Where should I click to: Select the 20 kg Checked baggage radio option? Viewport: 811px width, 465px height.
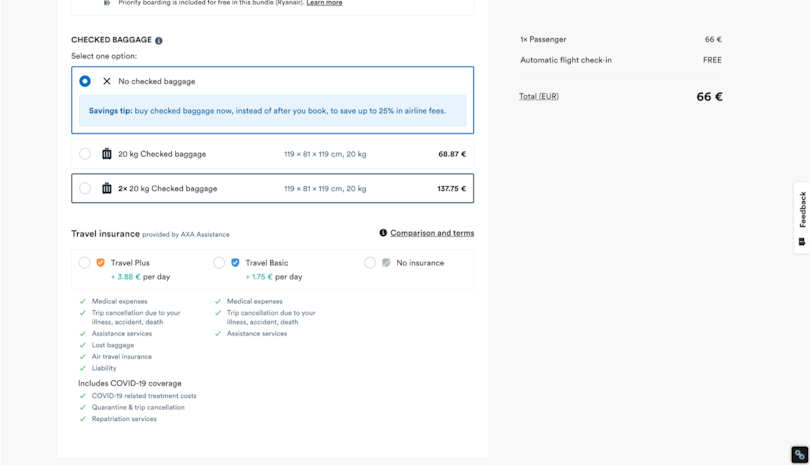[85, 154]
